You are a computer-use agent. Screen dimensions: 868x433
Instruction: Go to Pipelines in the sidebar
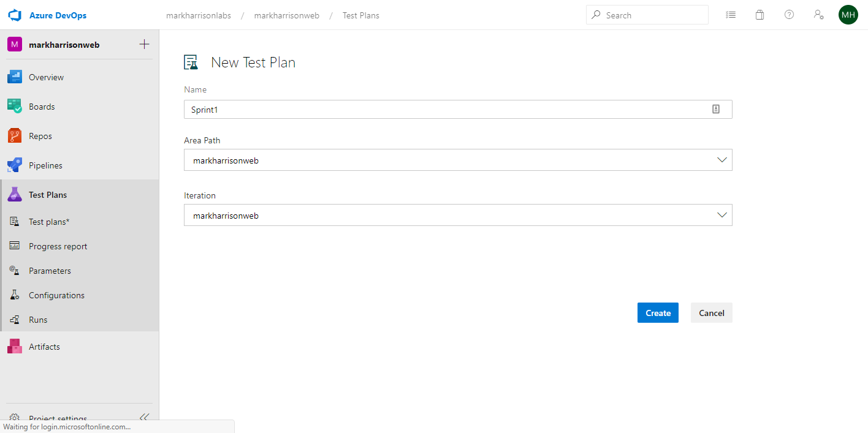pyautogui.click(x=45, y=165)
